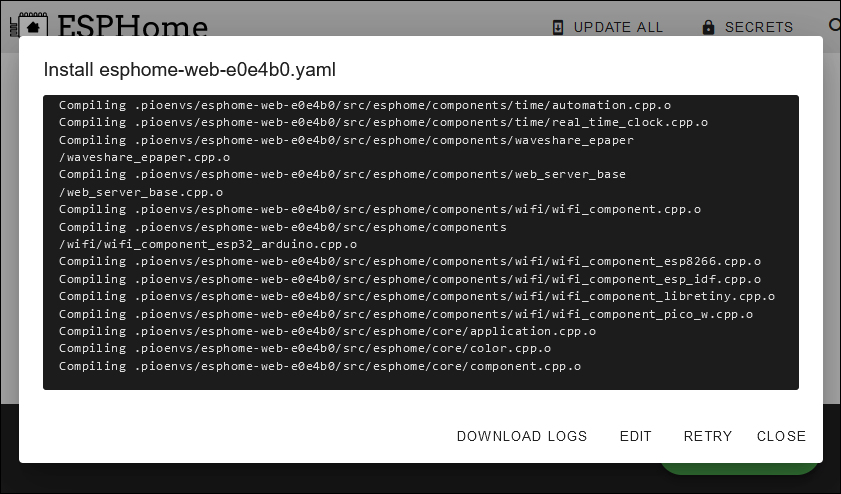Screen dimensions: 841x494
Task: Open search with the magnifier icon
Action: 835,25
